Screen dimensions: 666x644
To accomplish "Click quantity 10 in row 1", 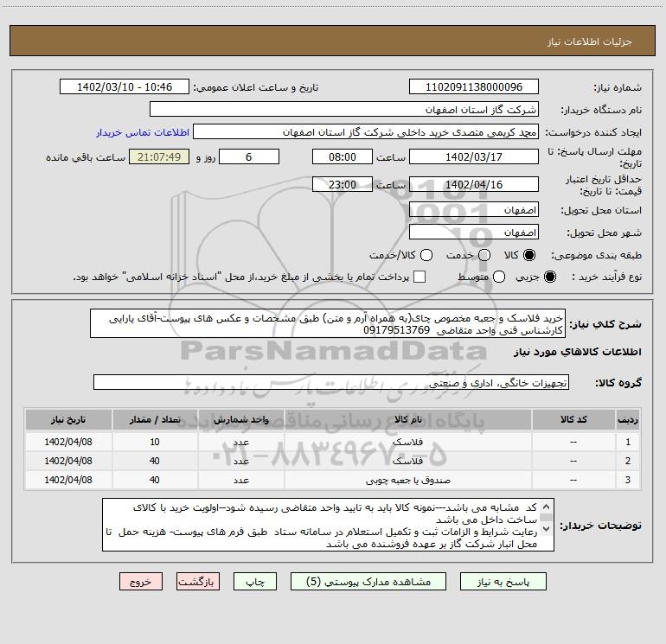I will coord(155,442).
